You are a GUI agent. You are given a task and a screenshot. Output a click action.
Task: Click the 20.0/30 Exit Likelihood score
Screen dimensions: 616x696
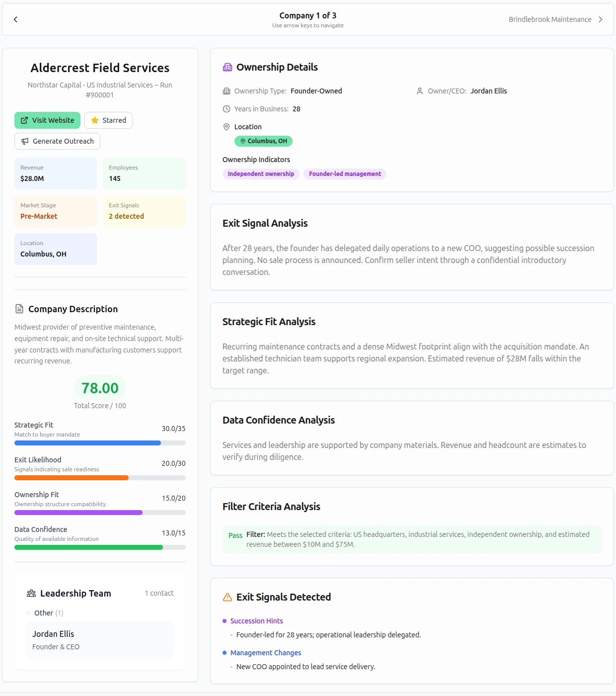coord(173,463)
